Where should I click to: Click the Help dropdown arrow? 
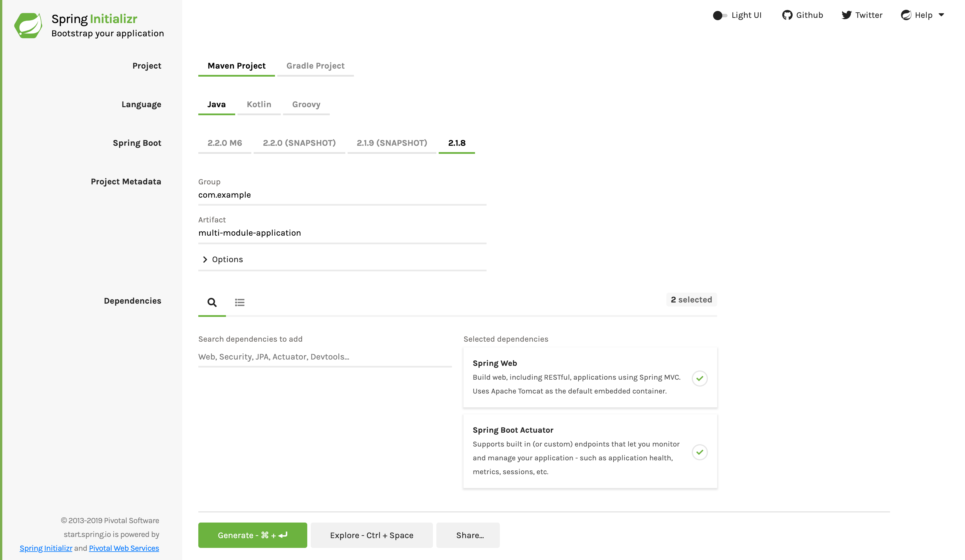[941, 15]
